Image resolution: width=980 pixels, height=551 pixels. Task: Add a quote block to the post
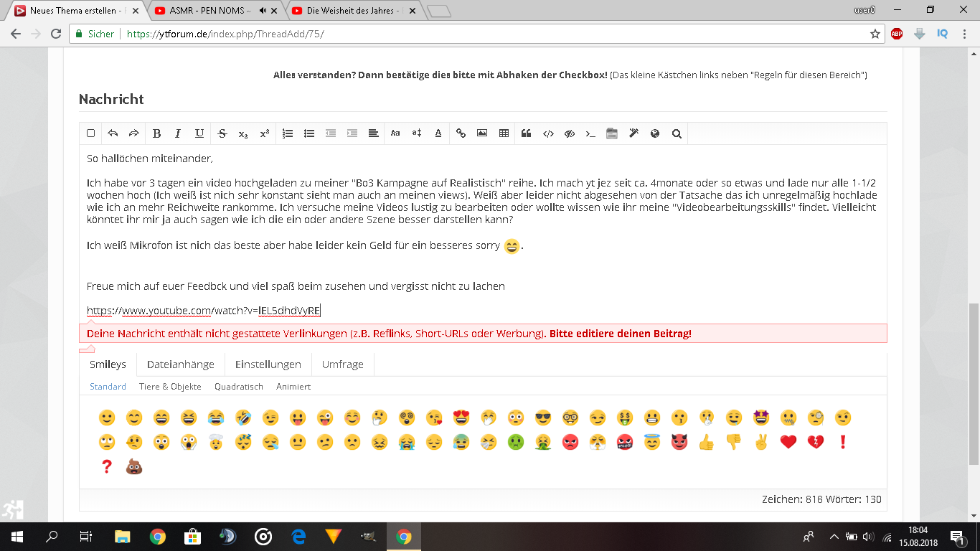coord(526,133)
